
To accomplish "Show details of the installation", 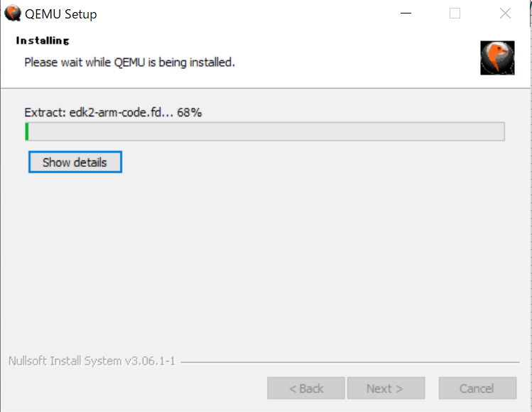I will (75, 162).
